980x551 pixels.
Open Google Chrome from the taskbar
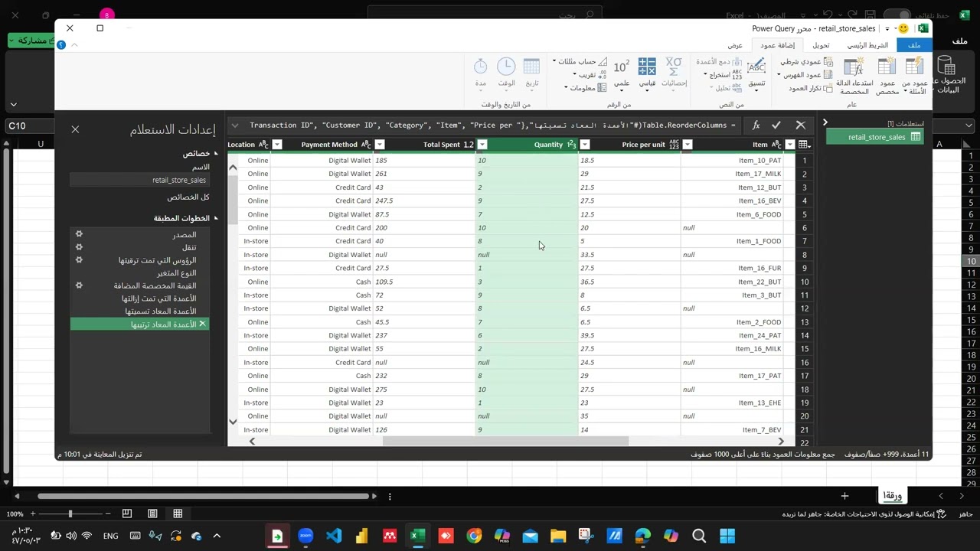click(x=474, y=536)
